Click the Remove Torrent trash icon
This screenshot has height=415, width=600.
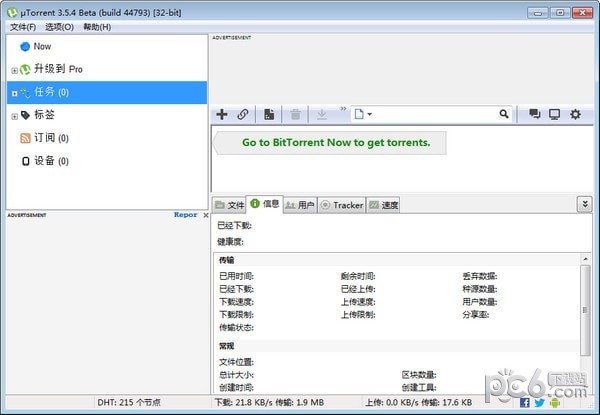295,114
